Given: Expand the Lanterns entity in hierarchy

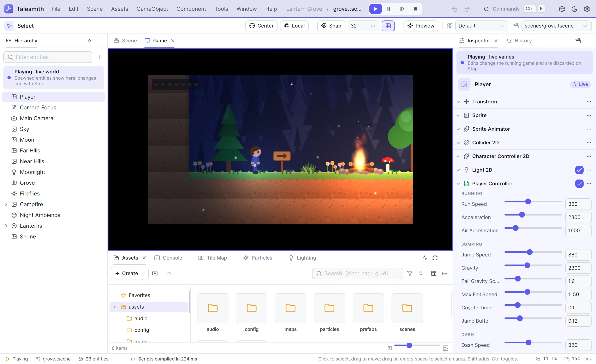Looking at the screenshot, I should pyautogui.click(x=6, y=226).
